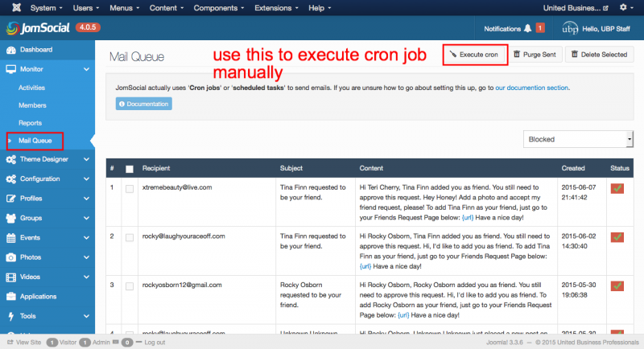This screenshot has height=349, width=644.
Task: Click the Created column header
Action: [x=573, y=169]
